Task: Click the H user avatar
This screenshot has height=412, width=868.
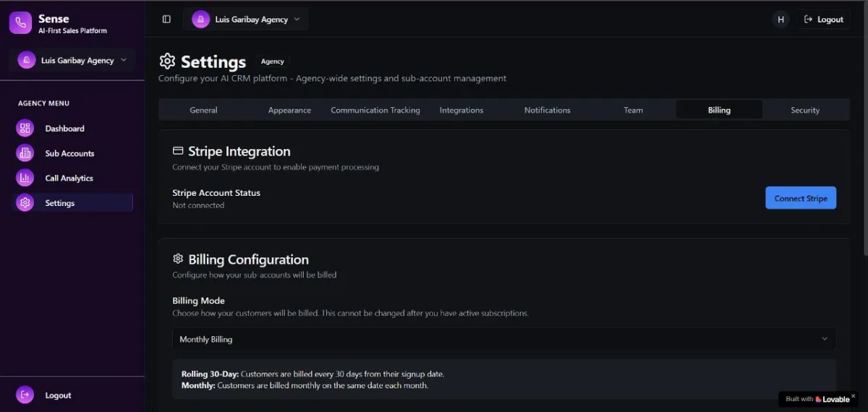Action: 780,20
